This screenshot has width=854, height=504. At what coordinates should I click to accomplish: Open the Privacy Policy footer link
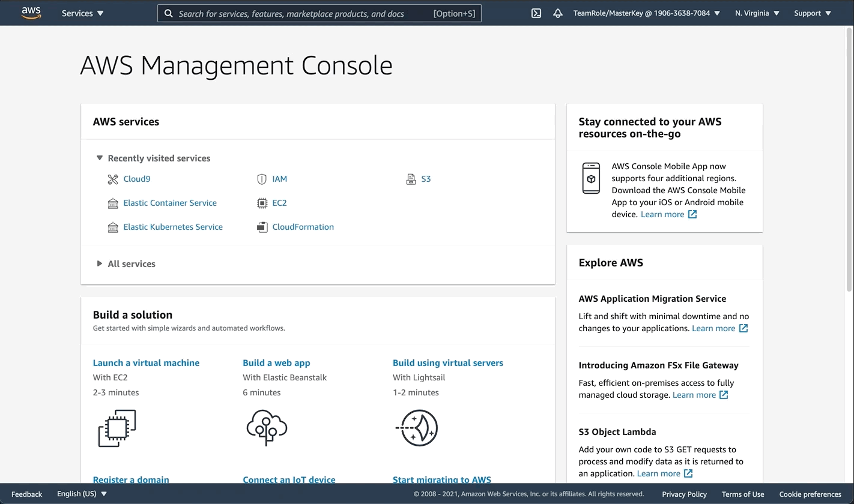coord(684,494)
